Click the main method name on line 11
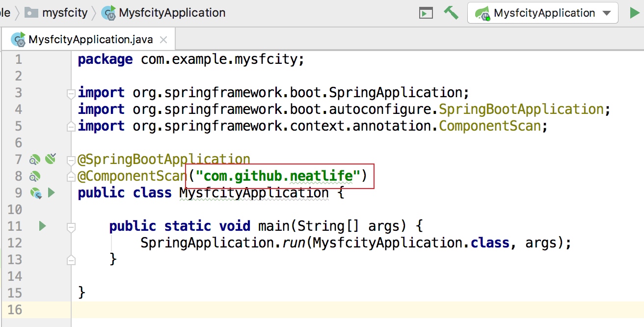644x327 pixels. (x=274, y=226)
